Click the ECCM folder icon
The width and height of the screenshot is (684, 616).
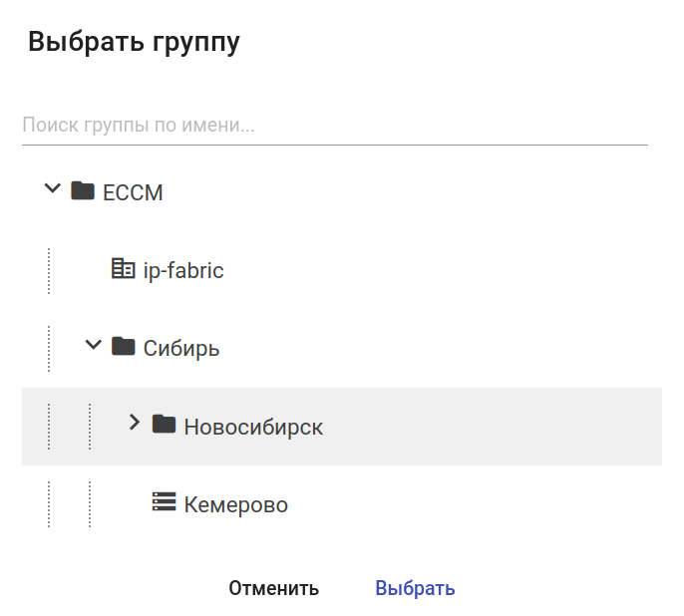83,190
